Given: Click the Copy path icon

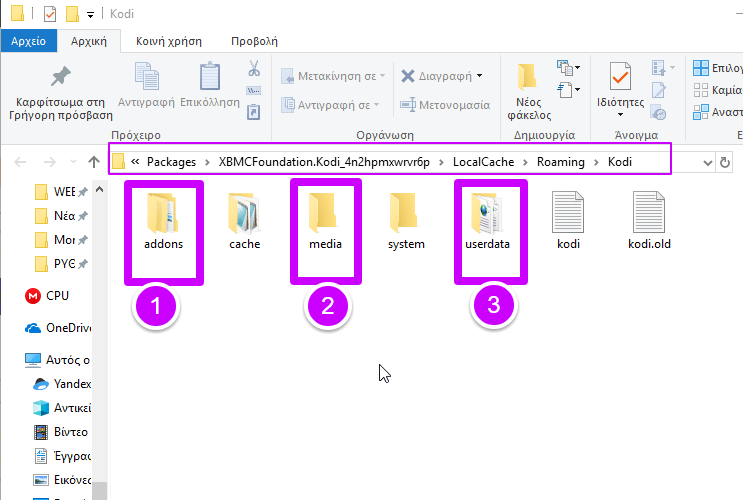Looking at the screenshot, I should click(254, 91).
